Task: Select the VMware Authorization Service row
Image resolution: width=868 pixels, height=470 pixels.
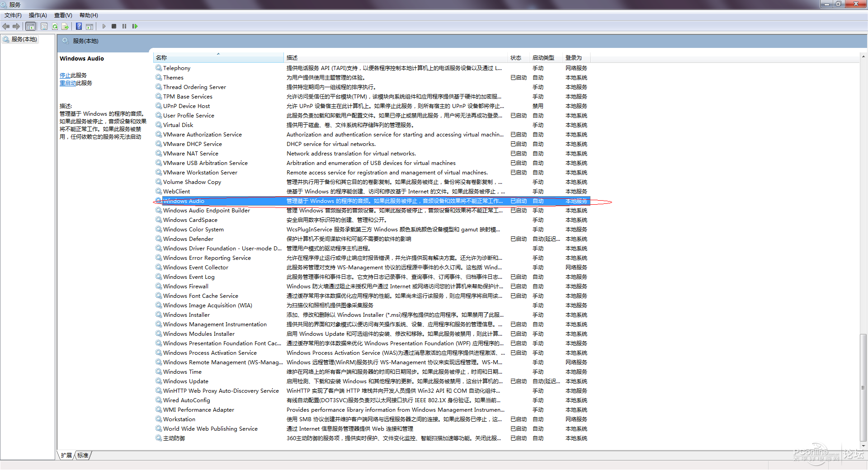Action: point(372,134)
